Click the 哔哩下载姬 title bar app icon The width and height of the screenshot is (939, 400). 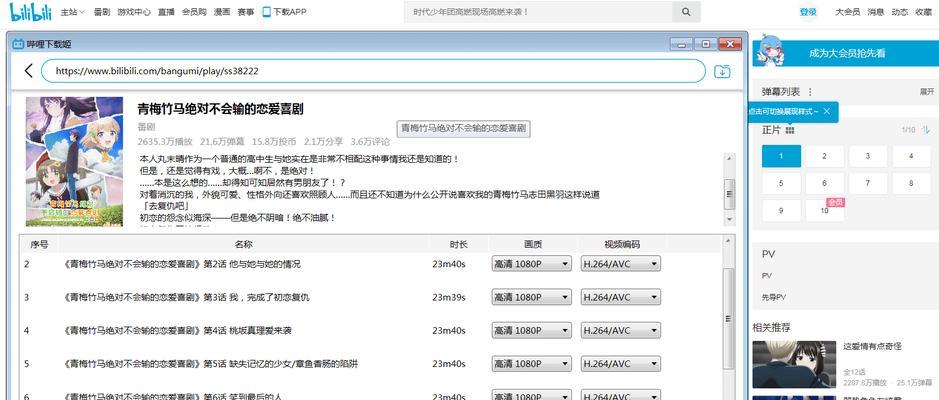(19, 44)
